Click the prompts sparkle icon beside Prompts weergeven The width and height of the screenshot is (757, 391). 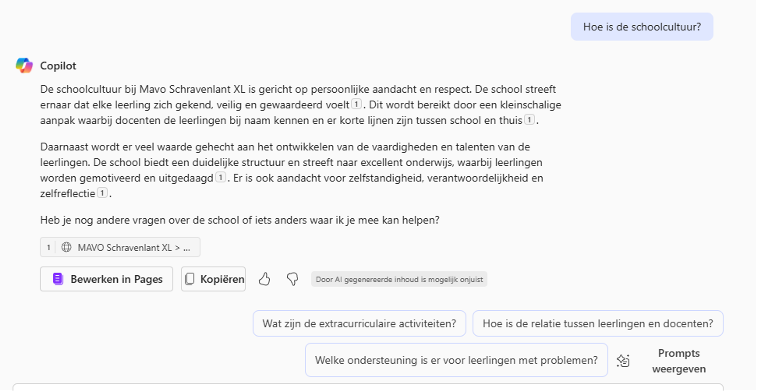click(623, 361)
